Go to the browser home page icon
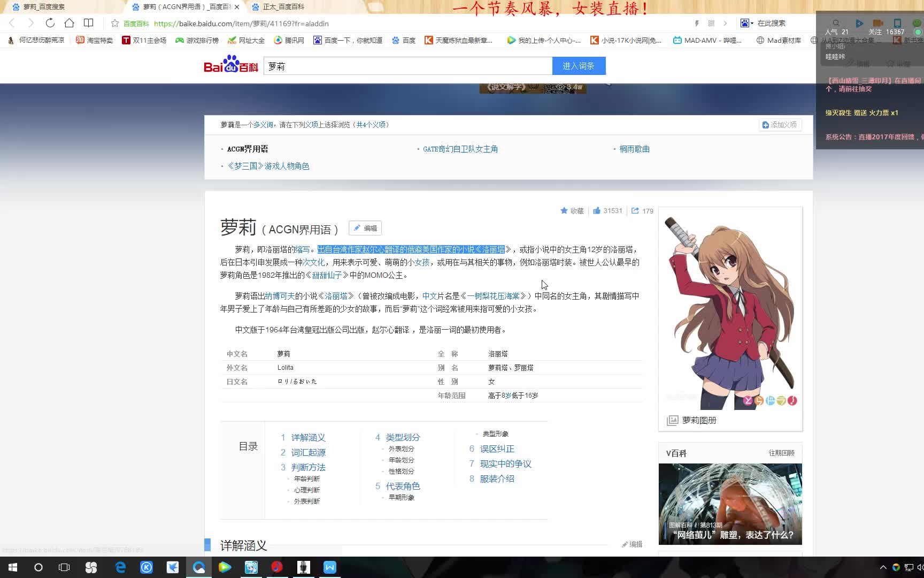Screen dimensions: 924x578 point(69,23)
